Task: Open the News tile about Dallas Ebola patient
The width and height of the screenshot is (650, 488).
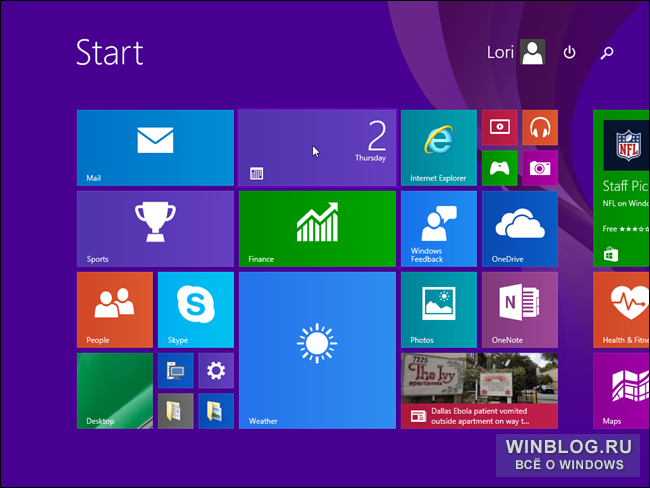Action: coord(479,391)
